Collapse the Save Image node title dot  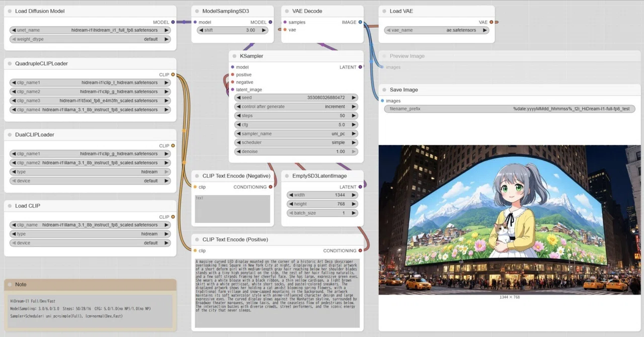click(383, 90)
